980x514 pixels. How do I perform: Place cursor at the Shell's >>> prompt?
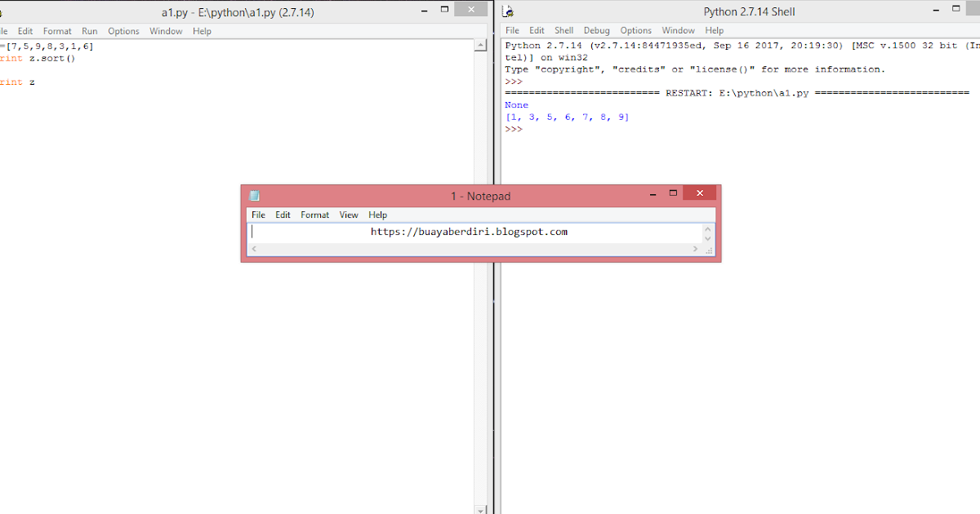coord(514,129)
